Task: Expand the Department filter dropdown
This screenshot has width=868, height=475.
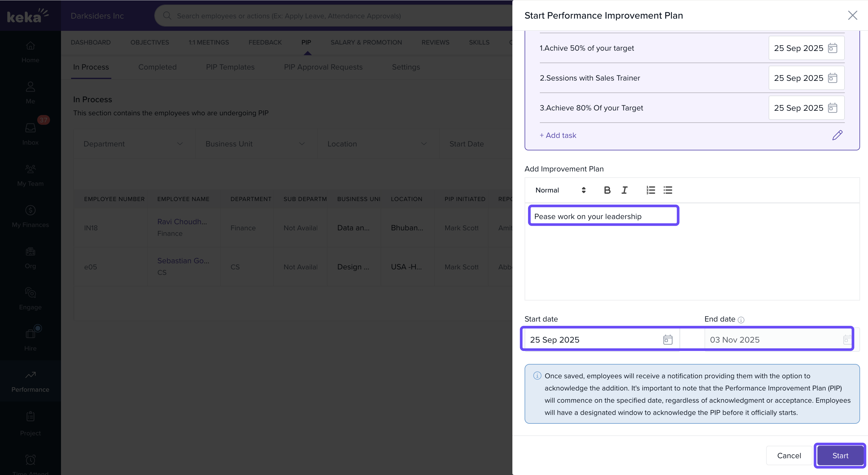Action: (x=134, y=144)
